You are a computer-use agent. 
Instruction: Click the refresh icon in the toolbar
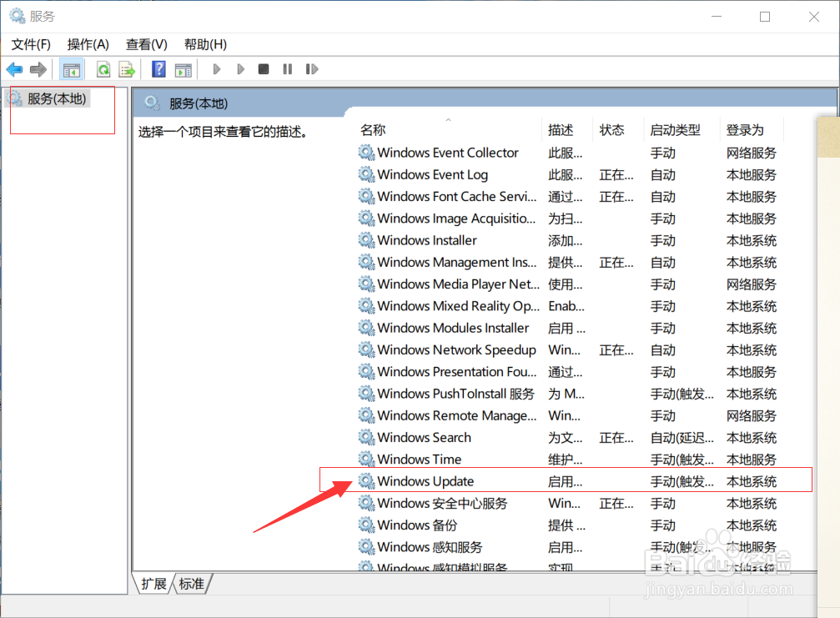[102, 68]
